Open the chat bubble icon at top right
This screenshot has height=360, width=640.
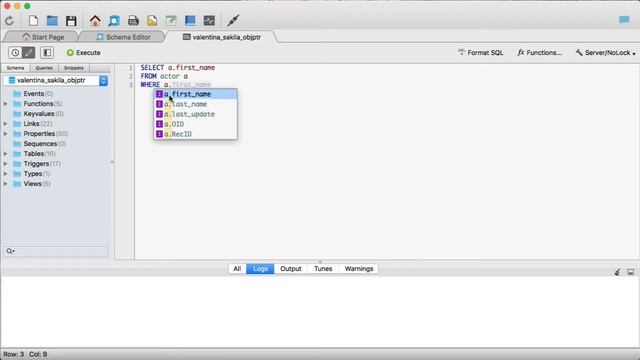[x=624, y=20]
